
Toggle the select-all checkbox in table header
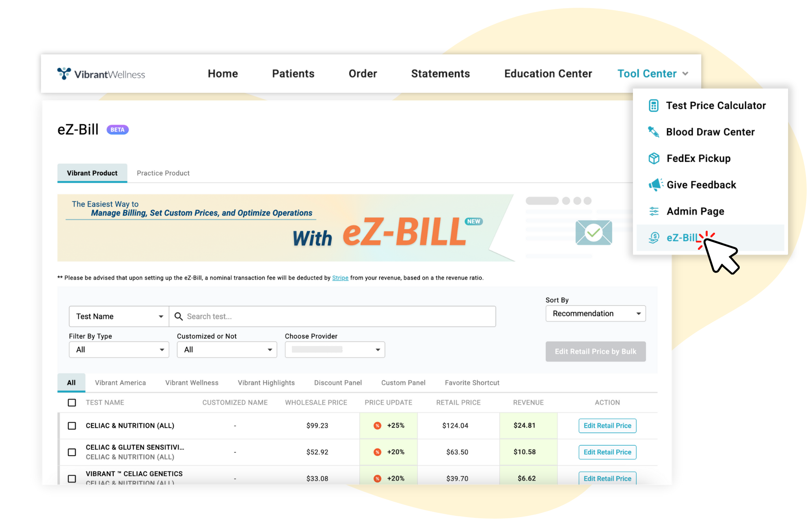pos(72,402)
